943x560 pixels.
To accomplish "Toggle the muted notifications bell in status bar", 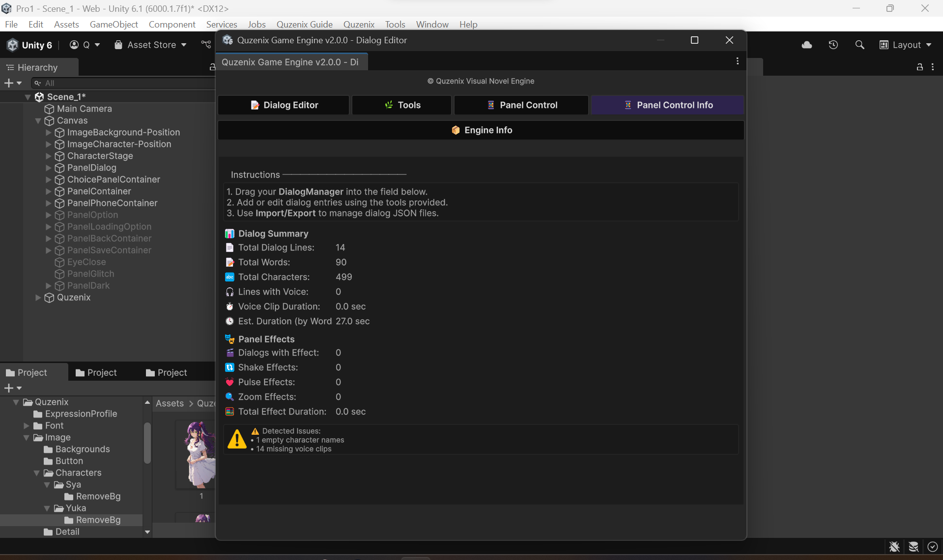I will pyautogui.click(x=894, y=547).
